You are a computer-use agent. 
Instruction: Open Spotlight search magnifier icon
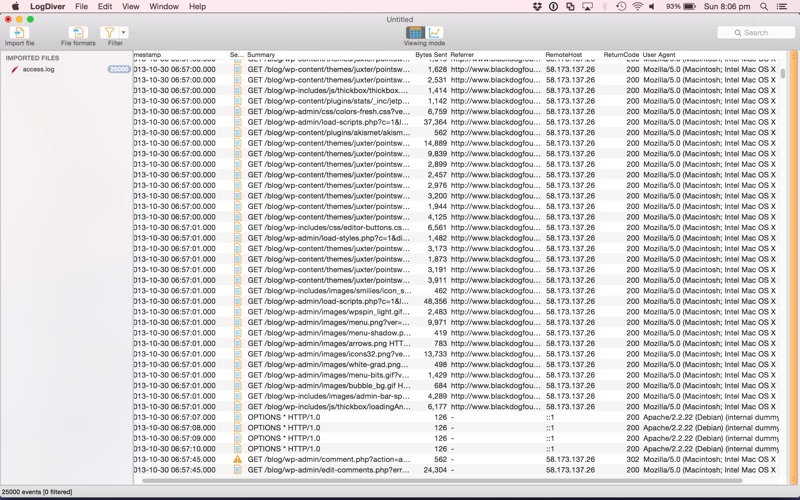click(764, 7)
